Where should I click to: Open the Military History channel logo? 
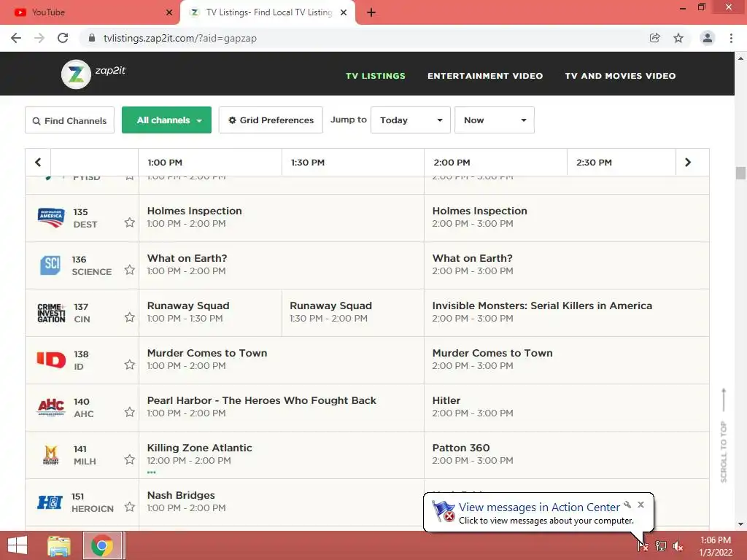click(x=51, y=455)
